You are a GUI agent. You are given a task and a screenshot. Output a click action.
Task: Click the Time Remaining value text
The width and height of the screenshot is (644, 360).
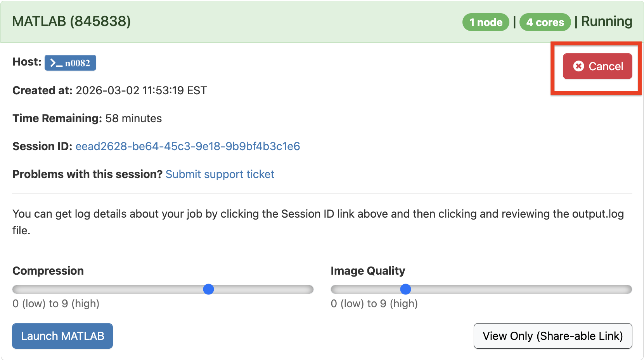click(x=134, y=118)
